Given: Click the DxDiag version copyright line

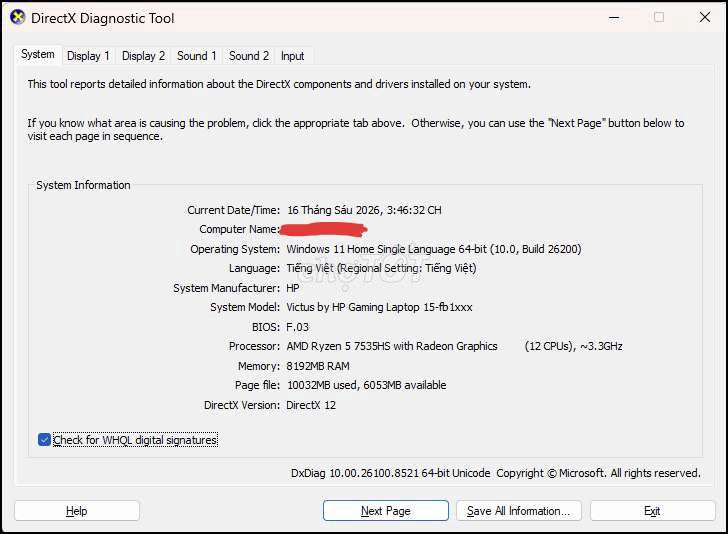Looking at the screenshot, I should 496,473.
